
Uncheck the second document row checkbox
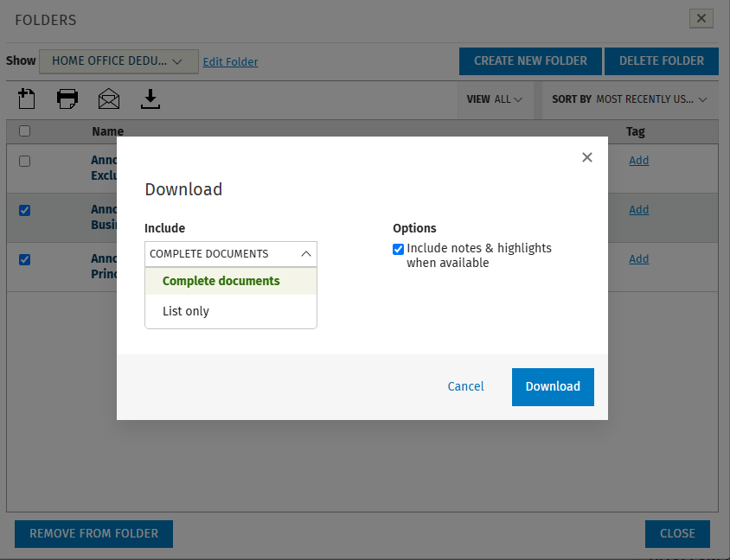click(25, 210)
